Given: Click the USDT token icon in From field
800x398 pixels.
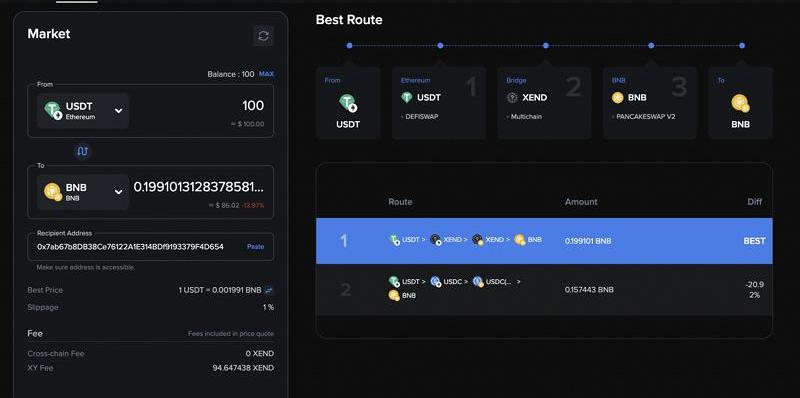Looking at the screenshot, I should (x=53, y=110).
